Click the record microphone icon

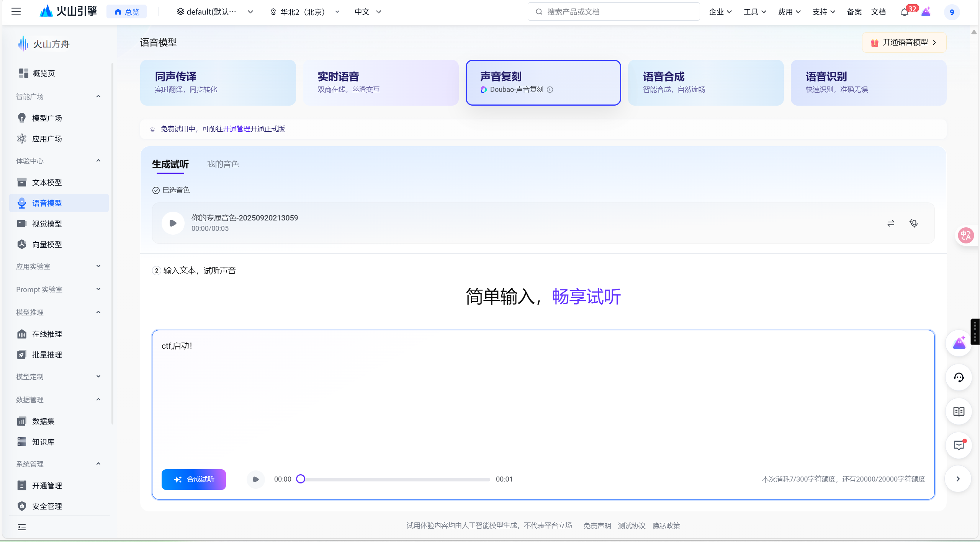pos(914,223)
